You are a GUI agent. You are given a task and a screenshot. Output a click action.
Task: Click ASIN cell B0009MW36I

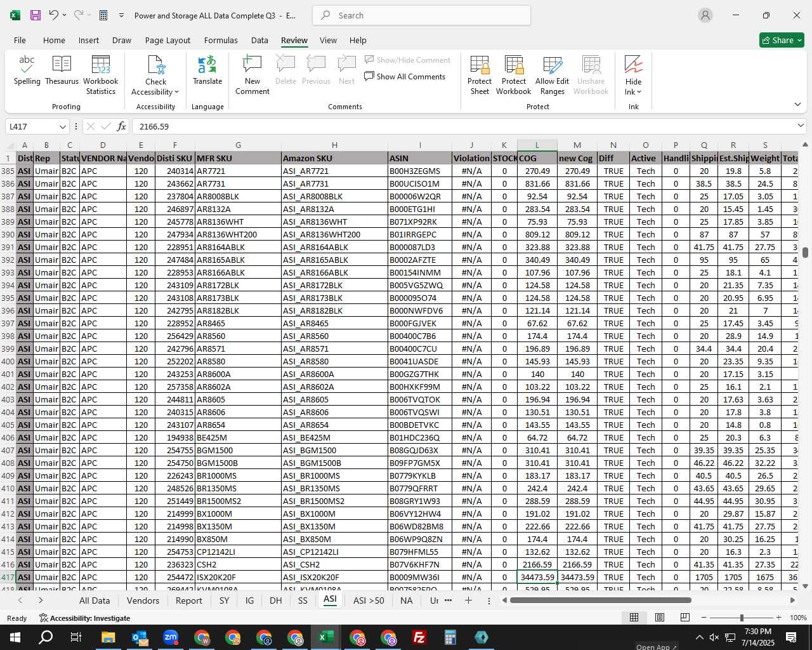420,577
